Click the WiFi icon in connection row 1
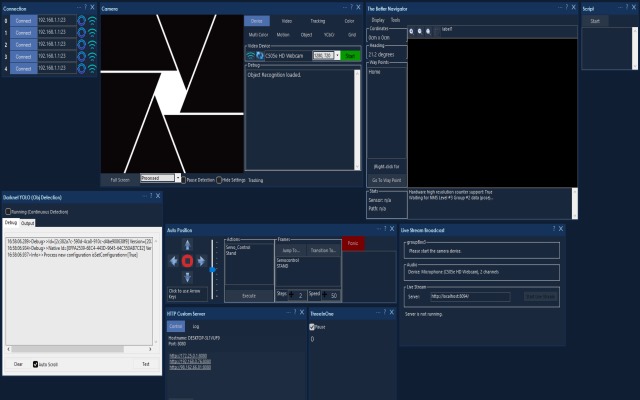The height and width of the screenshot is (400, 640). coord(93,32)
